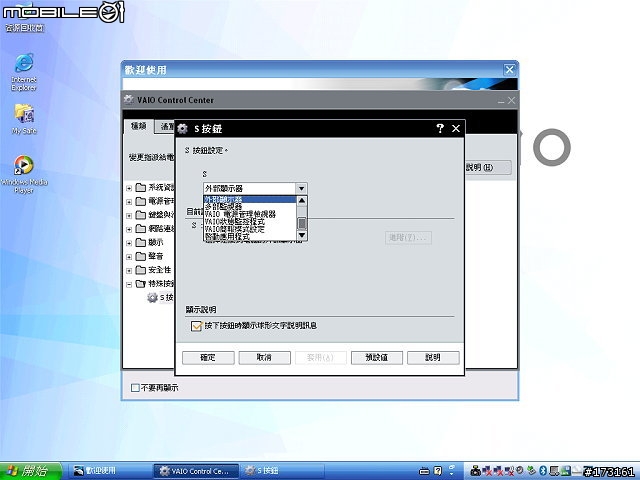Open the S button function combo box arrow

[x=301, y=189]
